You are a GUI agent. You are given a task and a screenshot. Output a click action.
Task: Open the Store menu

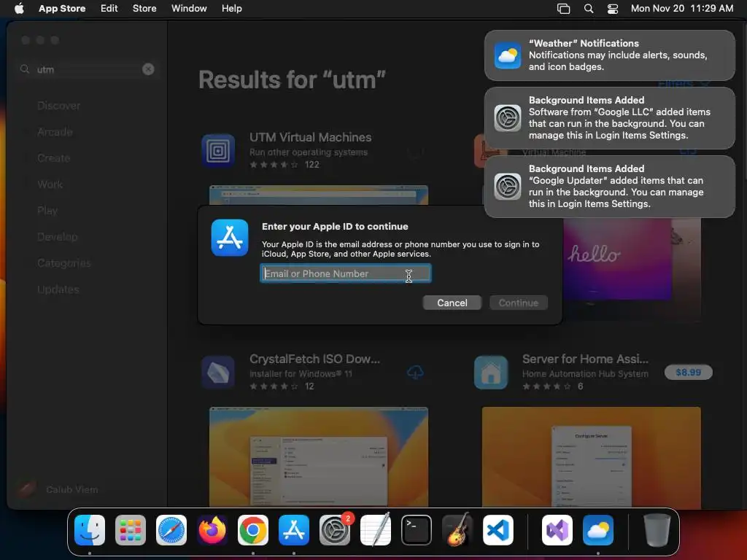click(144, 8)
